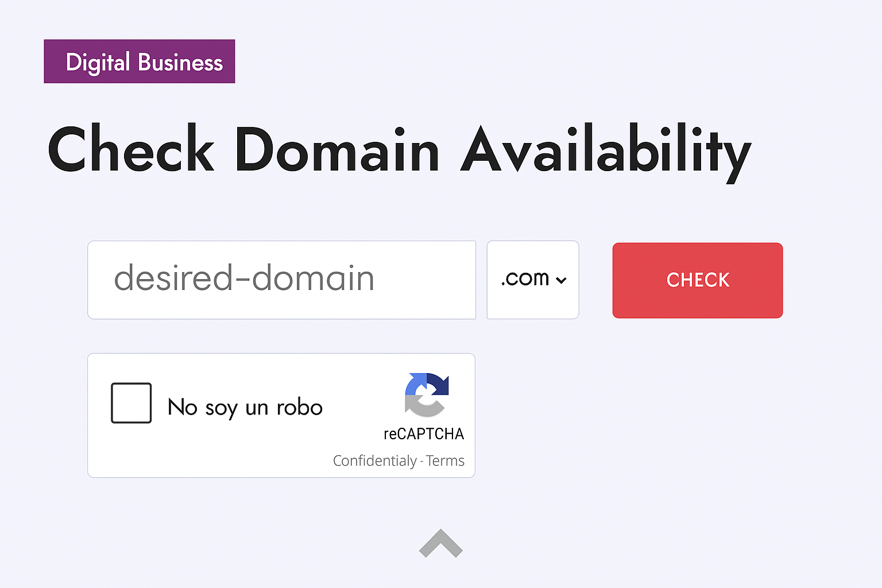
Task: Open the .com extension dropdown
Action: [x=533, y=280]
